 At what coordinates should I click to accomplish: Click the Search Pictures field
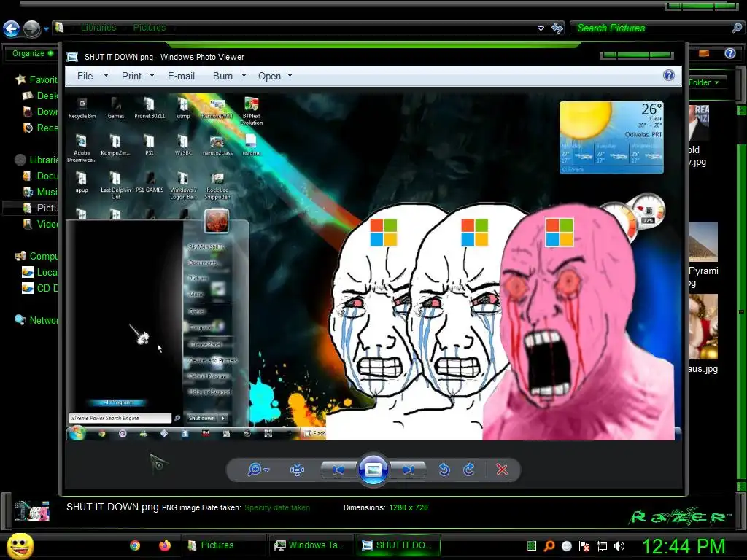click(x=653, y=28)
